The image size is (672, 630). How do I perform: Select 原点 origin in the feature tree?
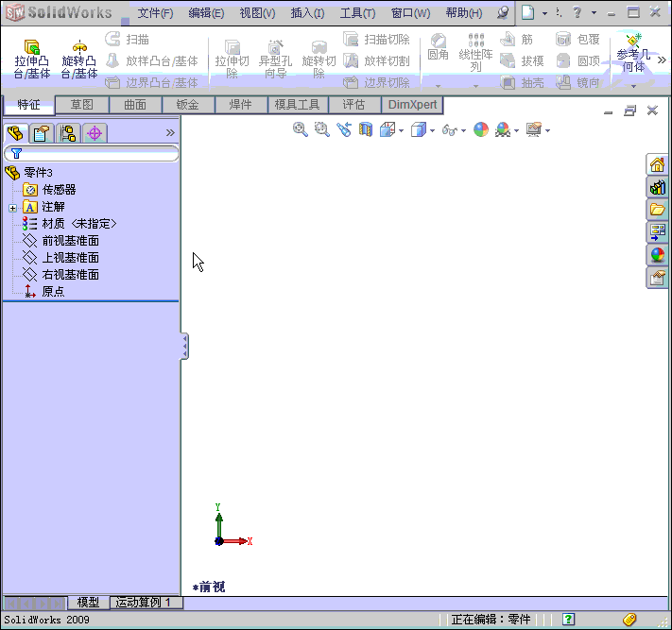pos(44,292)
